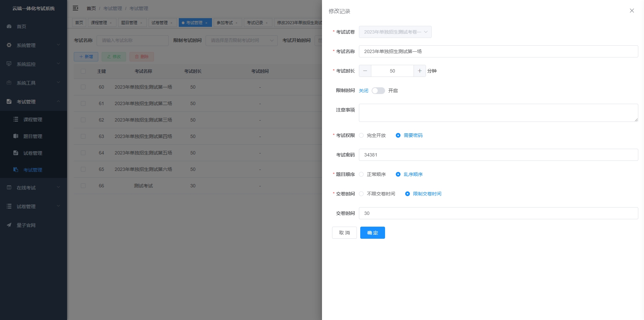Click the 题目管理 book icon
The width and height of the screenshot is (644, 320).
click(16, 136)
